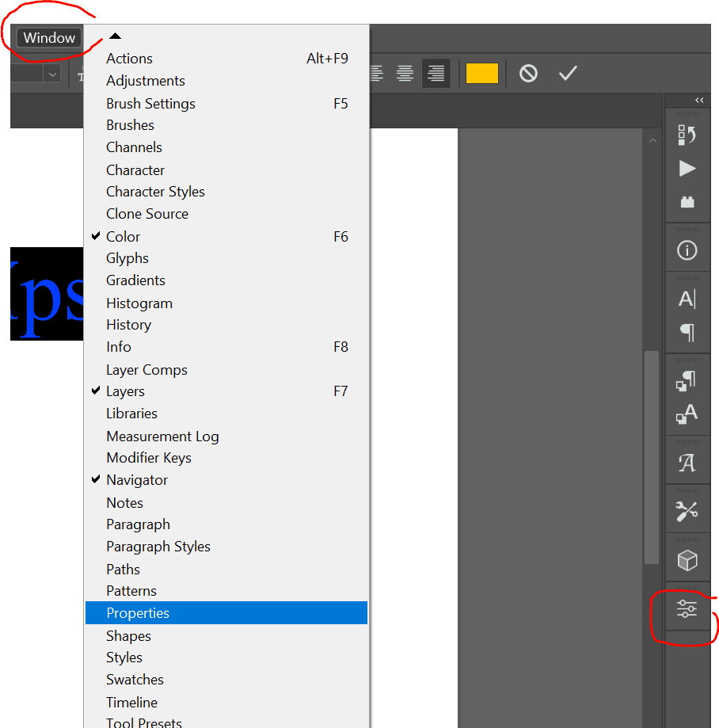Choose Glyphs from the menu
719x728 pixels.
click(x=226, y=258)
